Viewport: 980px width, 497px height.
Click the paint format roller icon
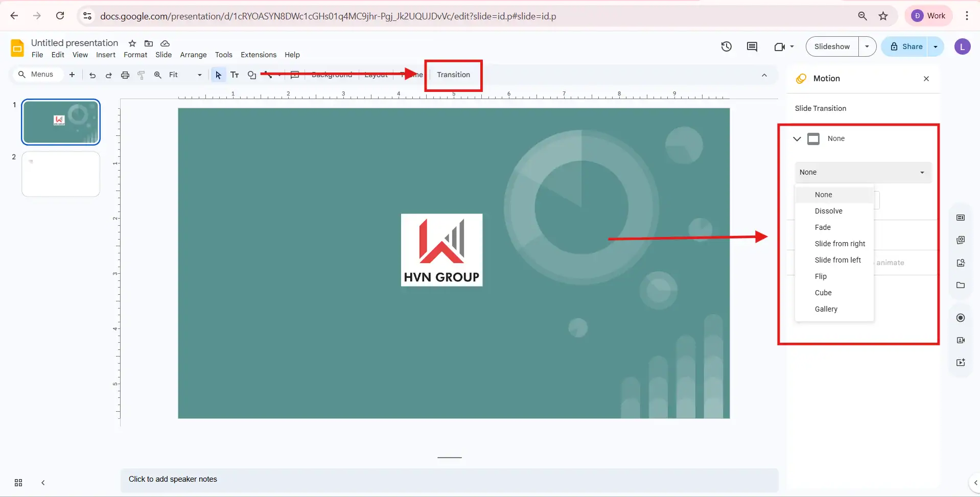(x=142, y=75)
